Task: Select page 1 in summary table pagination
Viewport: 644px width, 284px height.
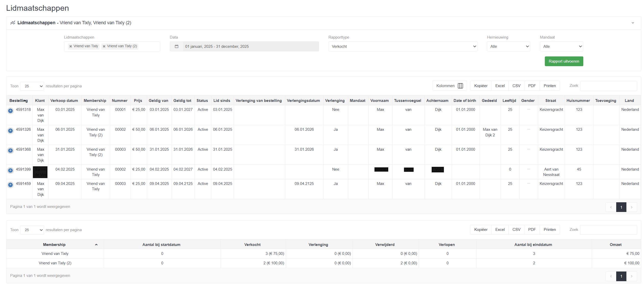Action: (621, 276)
